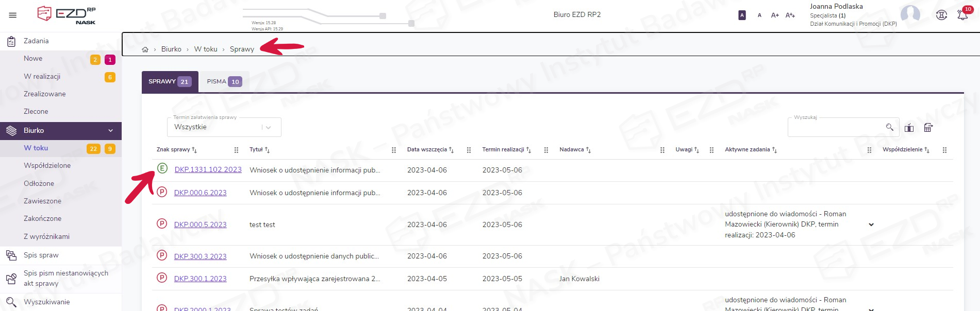This screenshot has width=980, height=311.
Task: Click the export table icon
Action: coord(928,128)
